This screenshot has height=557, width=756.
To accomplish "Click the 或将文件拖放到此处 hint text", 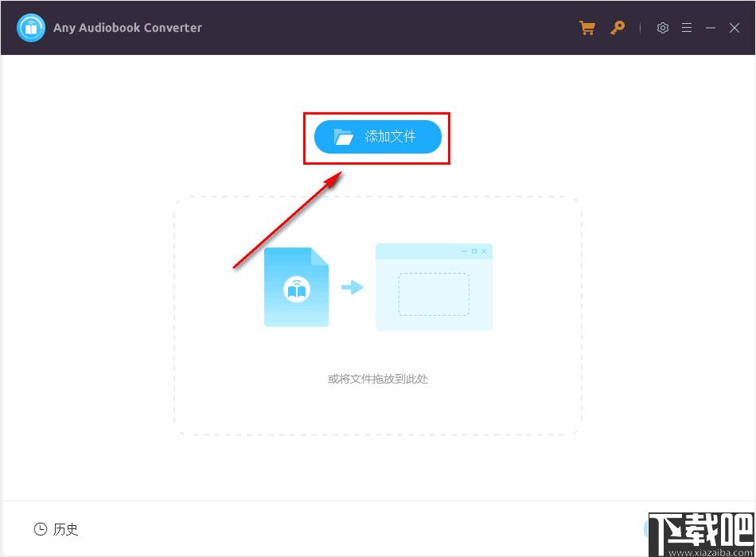I will tap(377, 379).
